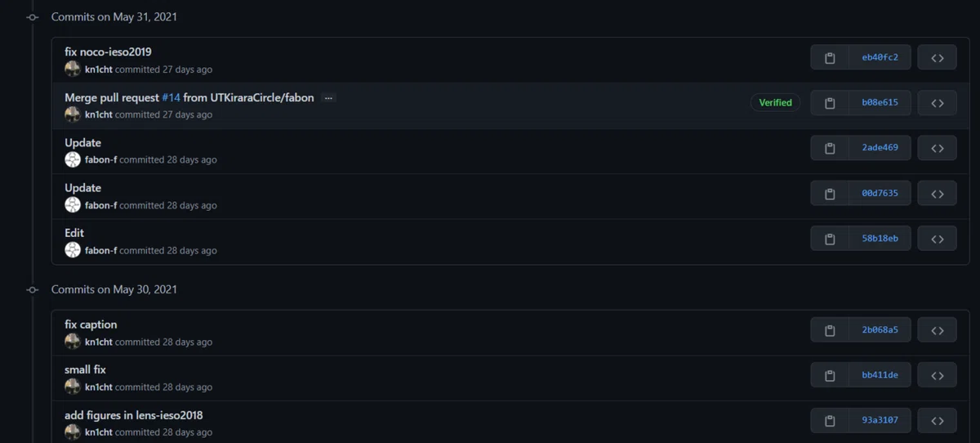This screenshot has width=980, height=443.
Task: Copy the full SHA for commit 2b068a5
Action: click(x=830, y=330)
